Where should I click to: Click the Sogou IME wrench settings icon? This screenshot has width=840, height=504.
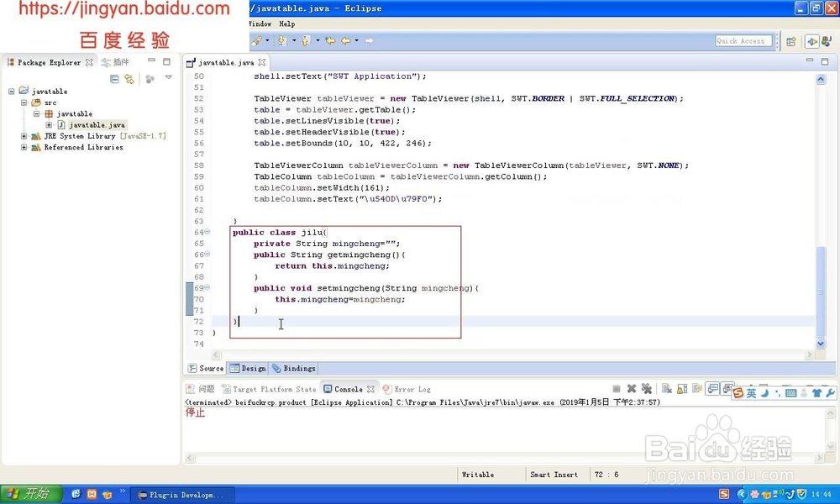coord(830,393)
